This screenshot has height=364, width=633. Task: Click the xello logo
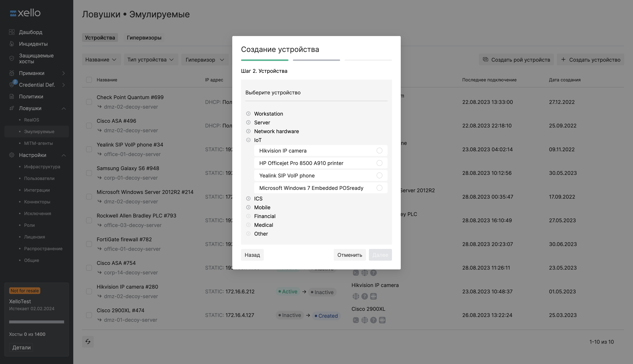click(x=25, y=13)
